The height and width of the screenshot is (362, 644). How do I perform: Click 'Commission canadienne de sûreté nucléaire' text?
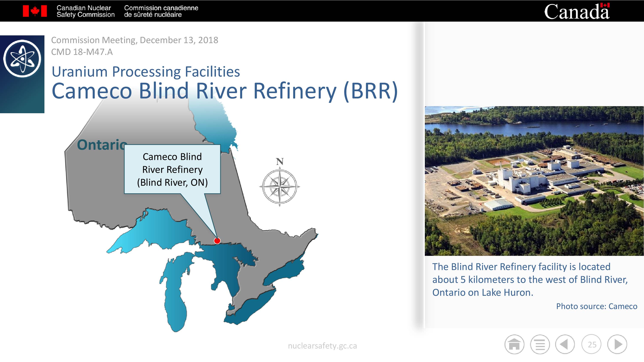[x=161, y=11]
